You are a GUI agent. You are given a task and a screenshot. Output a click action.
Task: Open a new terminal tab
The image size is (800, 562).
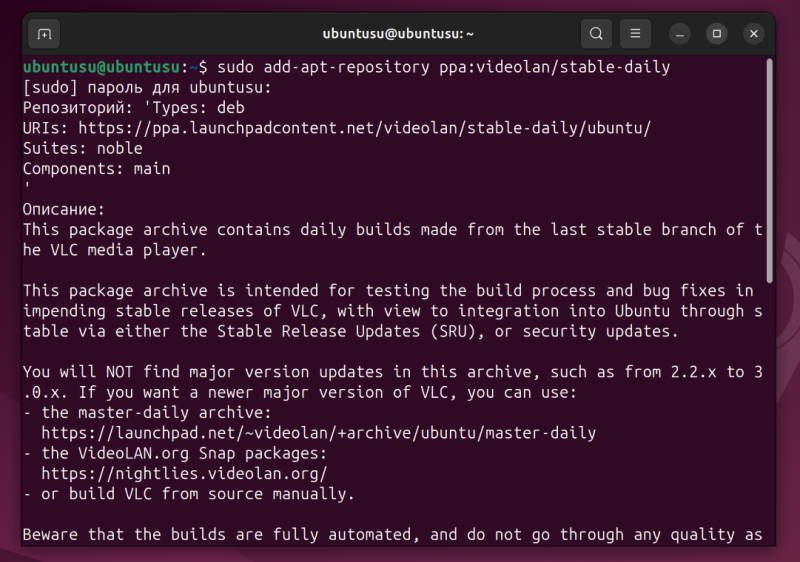click(45, 34)
